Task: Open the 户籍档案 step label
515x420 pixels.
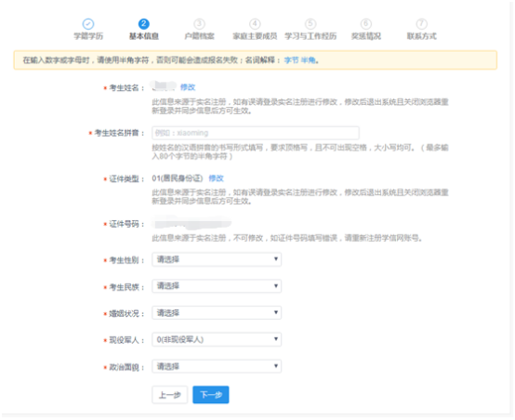Action: click(199, 36)
